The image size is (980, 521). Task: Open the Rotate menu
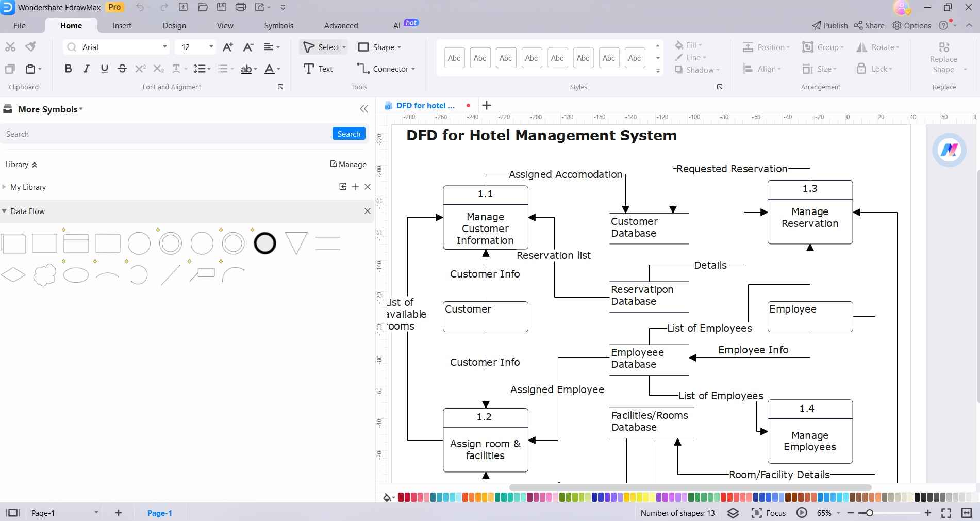click(878, 47)
